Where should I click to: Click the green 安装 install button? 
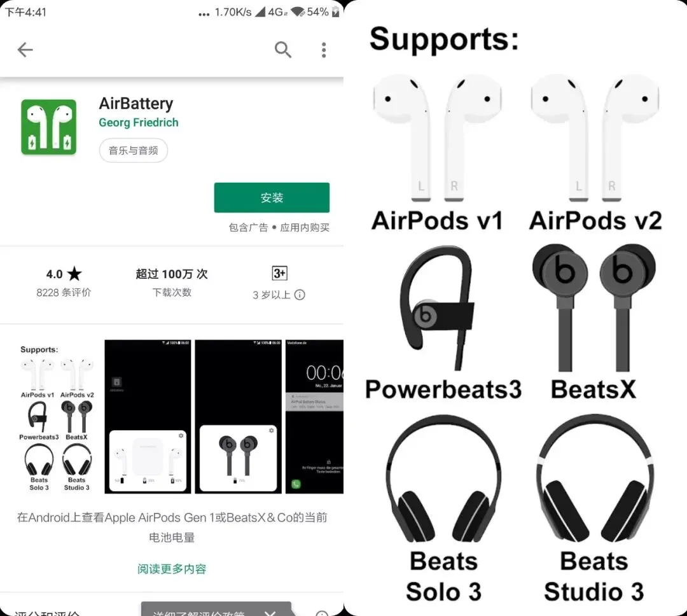(272, 198)
